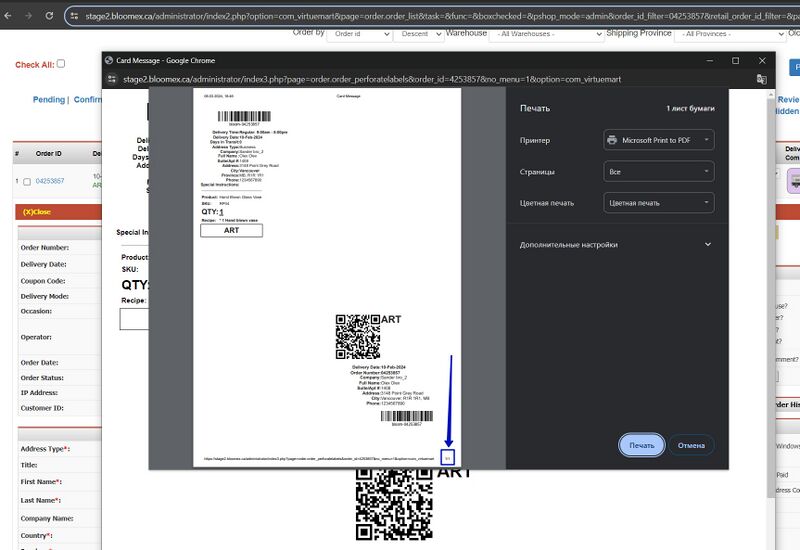Click the 'Last Name' label

[40, 501]
